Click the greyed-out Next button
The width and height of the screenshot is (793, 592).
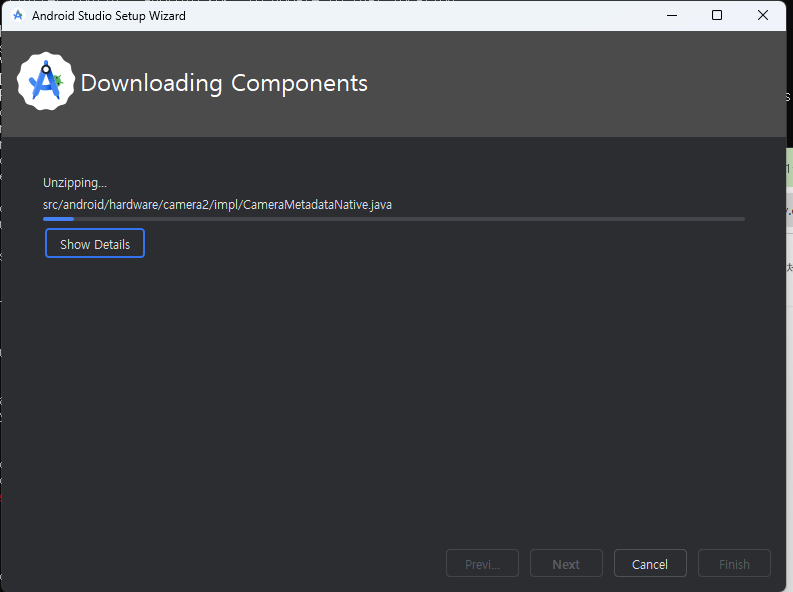(566, 563)
